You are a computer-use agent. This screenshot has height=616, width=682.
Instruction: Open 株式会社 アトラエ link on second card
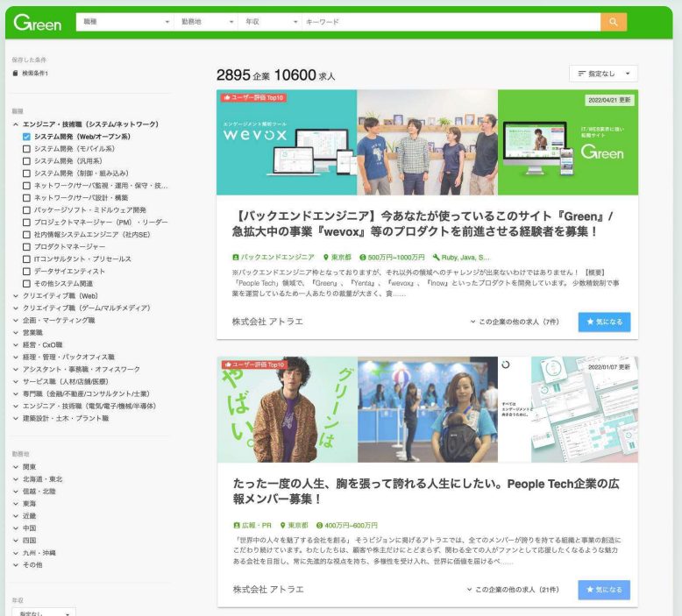tap(268, 590)
